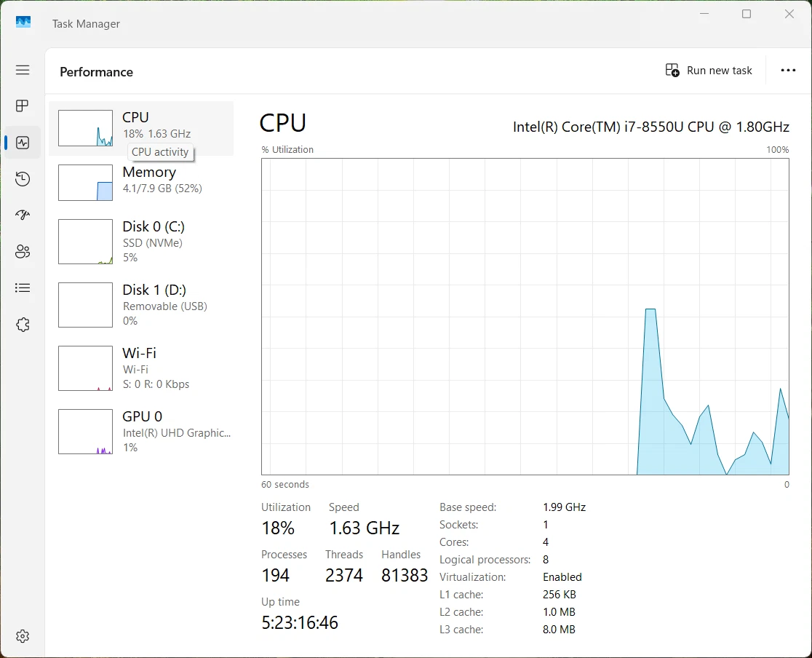Click the Task Manager app icon in title bar
This screenshot has height=658, width=812.
coord(23,23)
